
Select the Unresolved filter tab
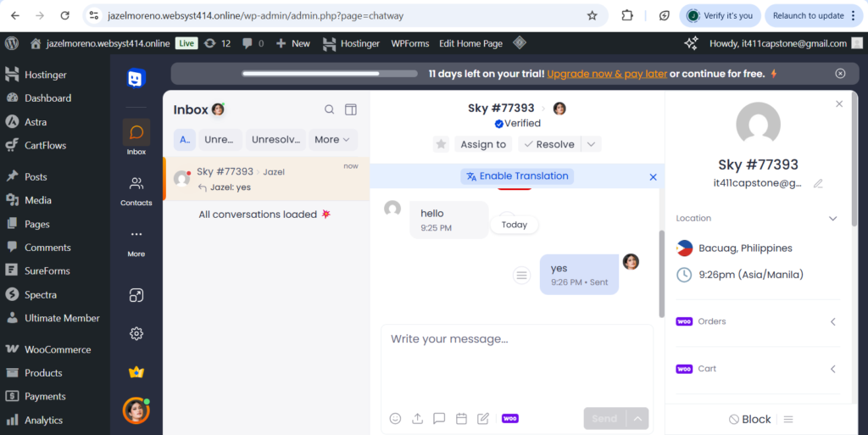point(276,140)
